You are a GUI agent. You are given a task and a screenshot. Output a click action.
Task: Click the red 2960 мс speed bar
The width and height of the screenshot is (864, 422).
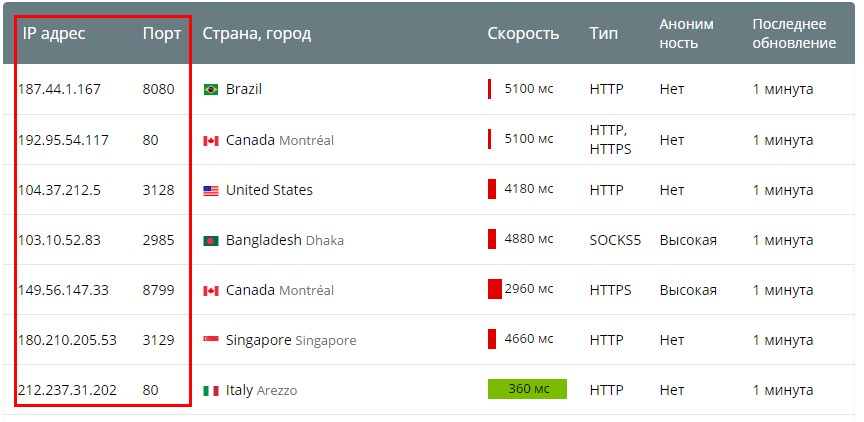[x=495, y=289]
